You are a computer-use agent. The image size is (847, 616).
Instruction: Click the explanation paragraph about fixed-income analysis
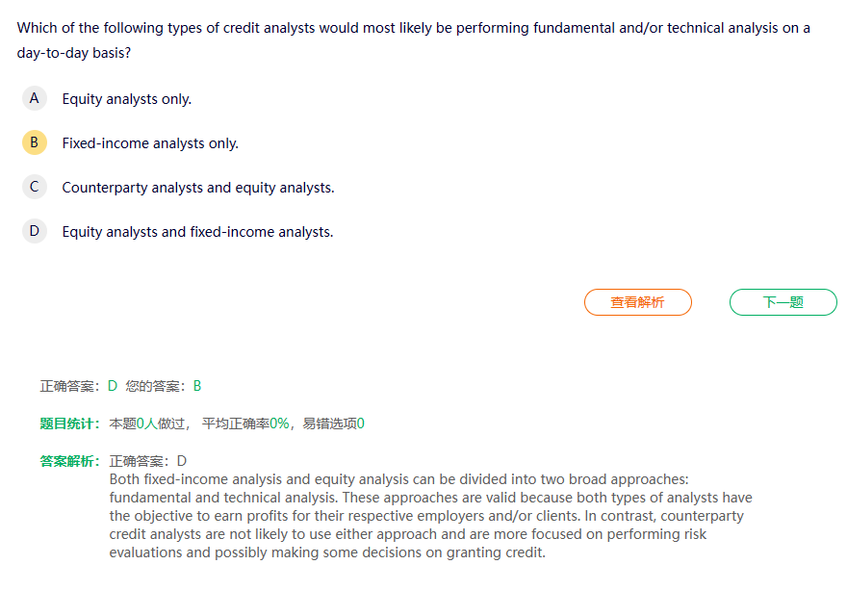pos(430,516)
